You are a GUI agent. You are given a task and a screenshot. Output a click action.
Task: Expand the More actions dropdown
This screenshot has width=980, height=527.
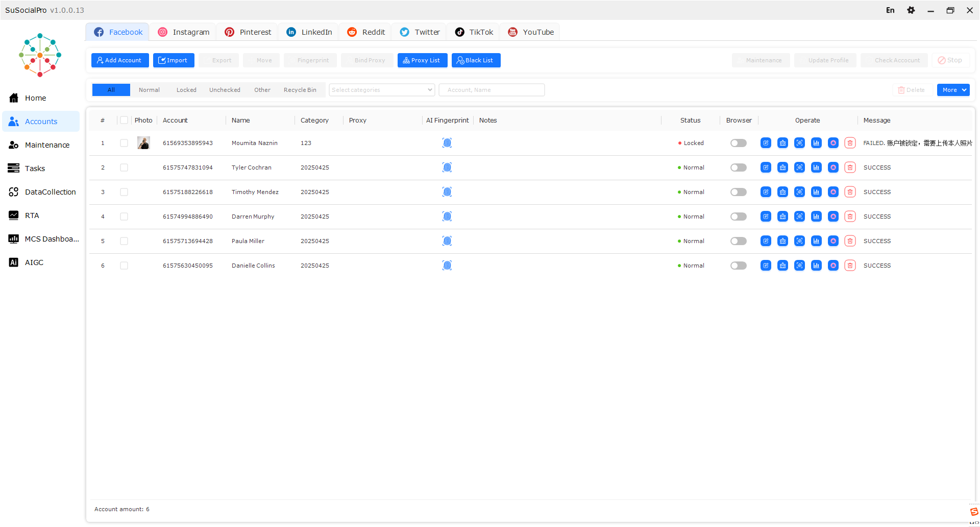[952, 89]
